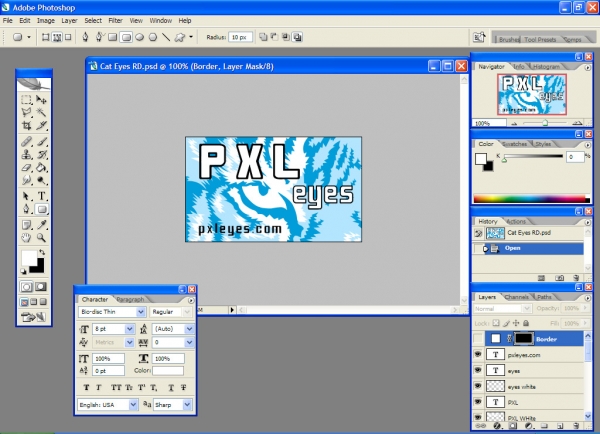The width and height of the screenshot is (600, 434).
Task: Toggle Faux Bold in Character panel
Action: pyautogui.click(x=86, y=388)
